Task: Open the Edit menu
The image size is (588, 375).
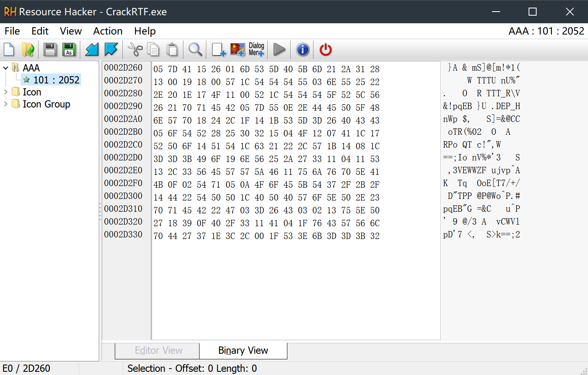Action: click(40, 31)
